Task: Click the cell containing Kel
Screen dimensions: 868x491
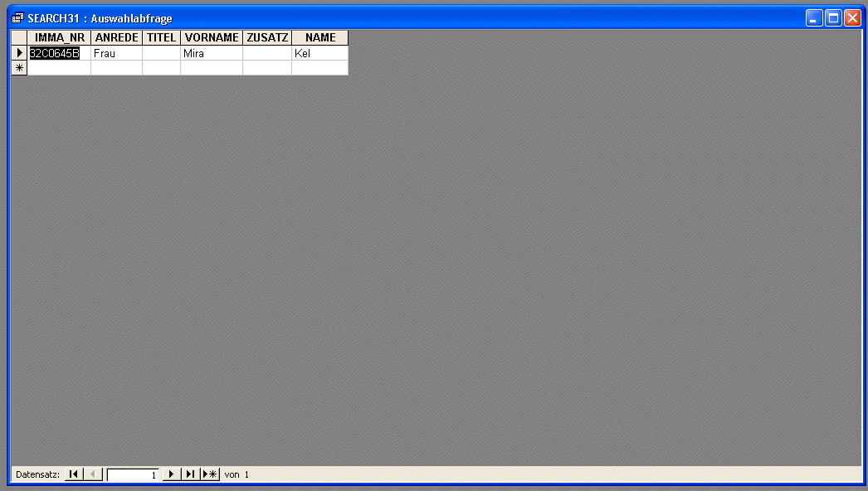Action: (320, 53)
